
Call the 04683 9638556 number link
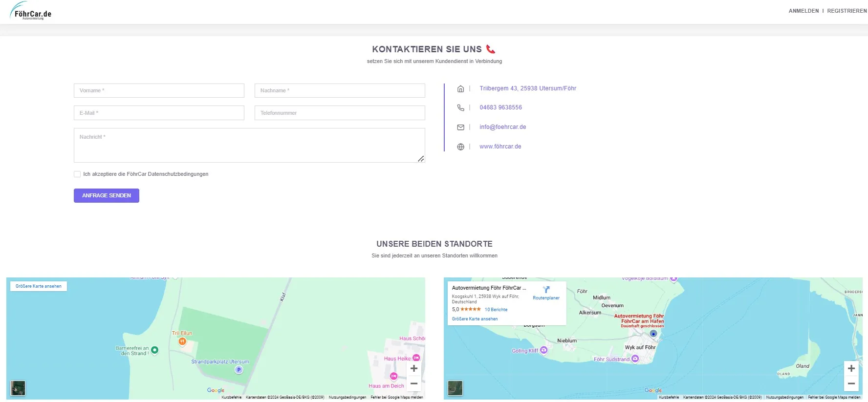coord(500,107)
